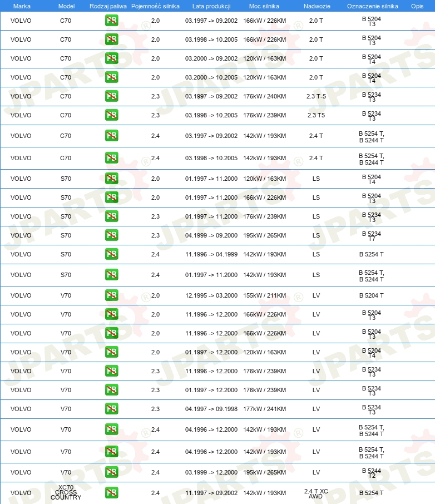The image size is (435, 504).
Task: Click petrol icon for C70 03.1997-09.2002 166kW
Action: (x=112, y=21)
